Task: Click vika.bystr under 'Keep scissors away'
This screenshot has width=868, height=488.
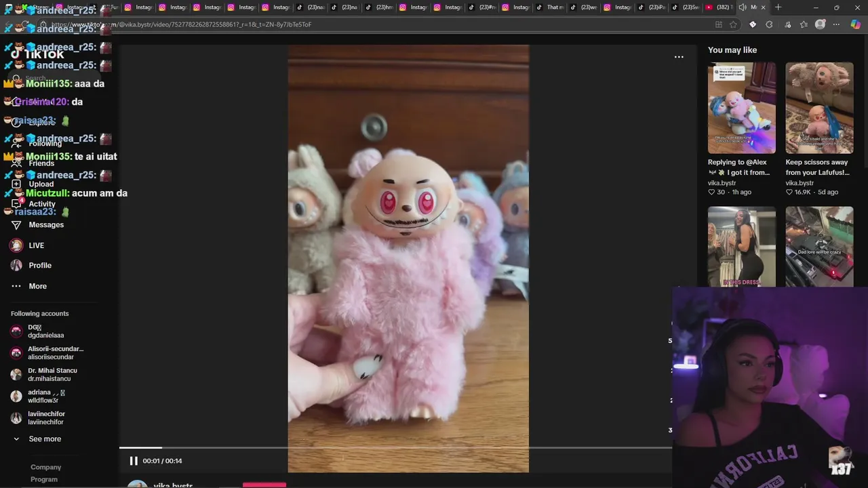Action: [800, 183]
